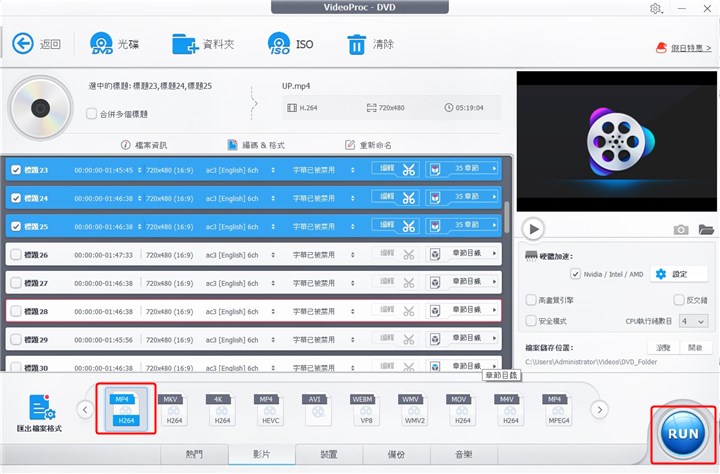
Task: Click 瀏覽 to browse output folder
Action: (663, 348)
